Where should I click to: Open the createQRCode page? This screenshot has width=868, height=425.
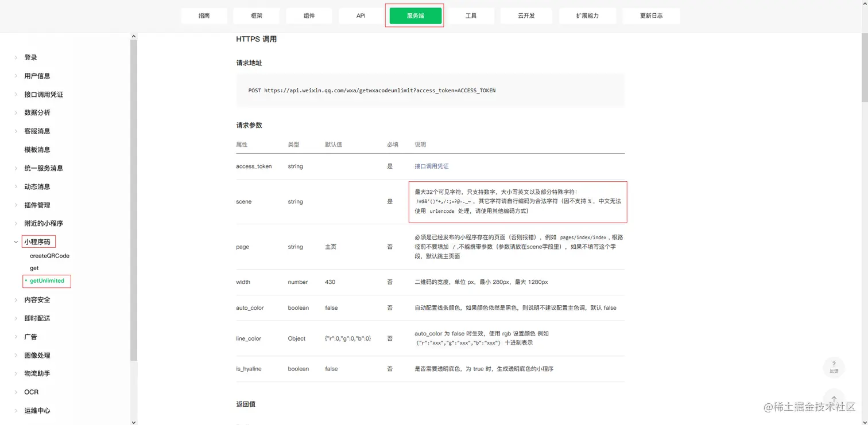[x=50, y=256]
